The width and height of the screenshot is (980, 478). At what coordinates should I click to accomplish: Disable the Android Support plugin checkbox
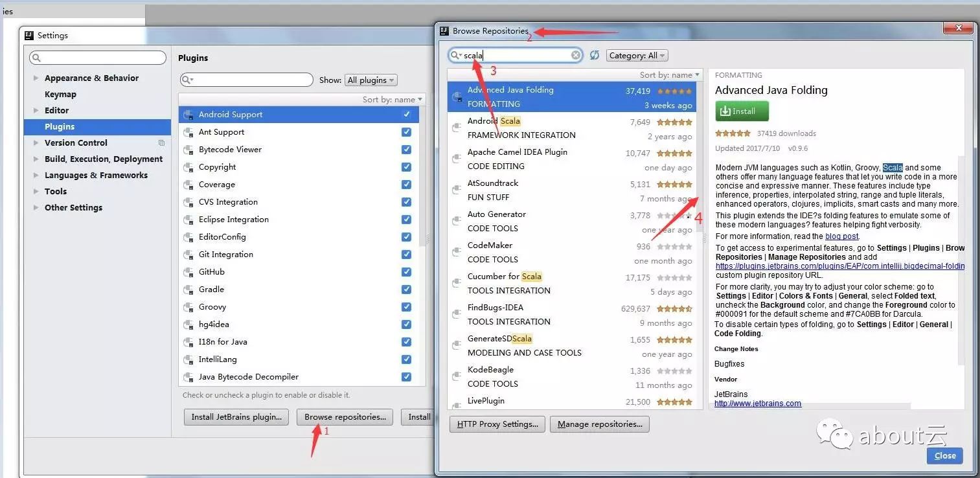pos(406,115)
